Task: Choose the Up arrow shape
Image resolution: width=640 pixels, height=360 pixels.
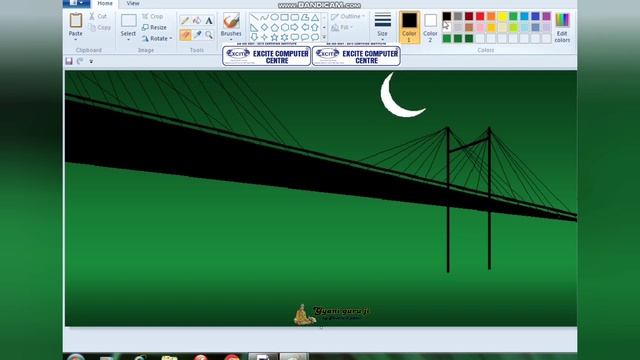Action: [315, 27]
